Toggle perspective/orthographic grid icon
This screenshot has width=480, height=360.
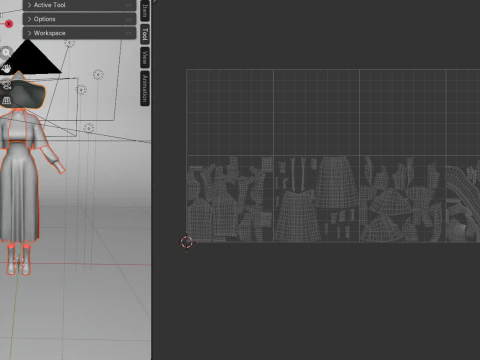6,100
